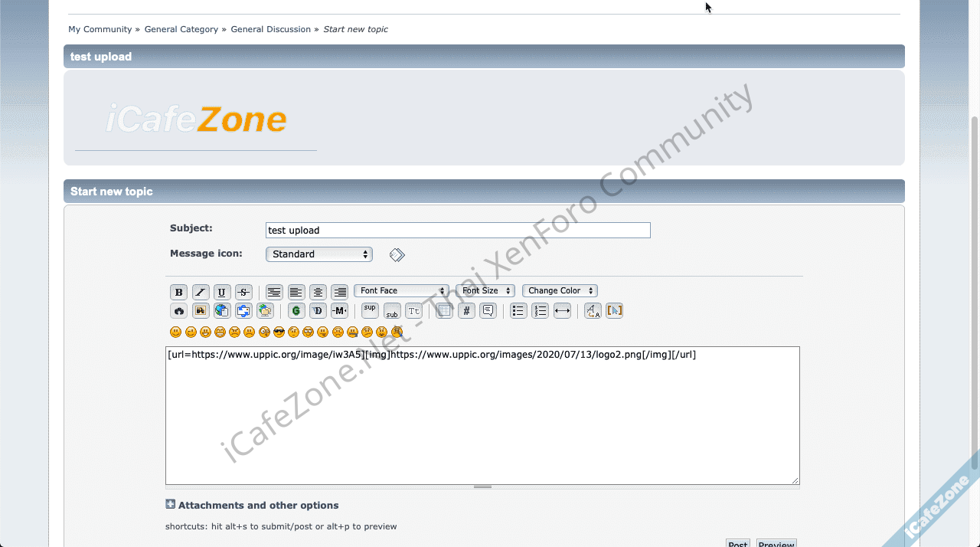
Task: Insert unordered bullet list
Action: click(518, 311)
